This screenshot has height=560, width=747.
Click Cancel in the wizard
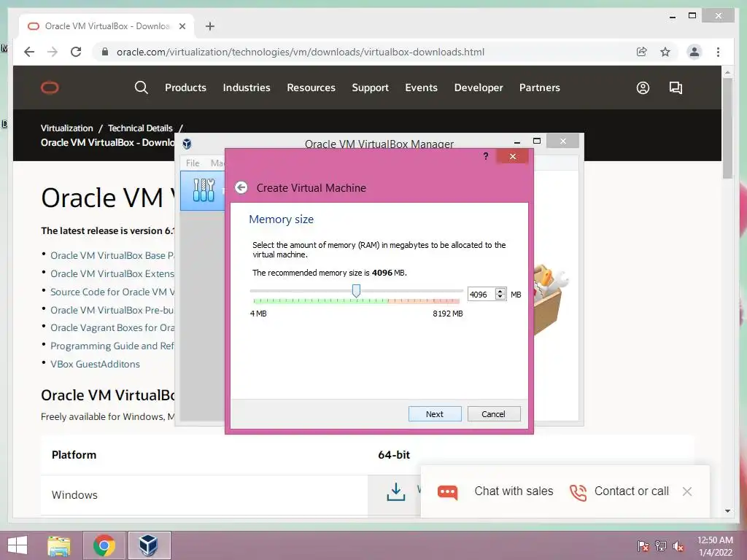click(494, 414)
